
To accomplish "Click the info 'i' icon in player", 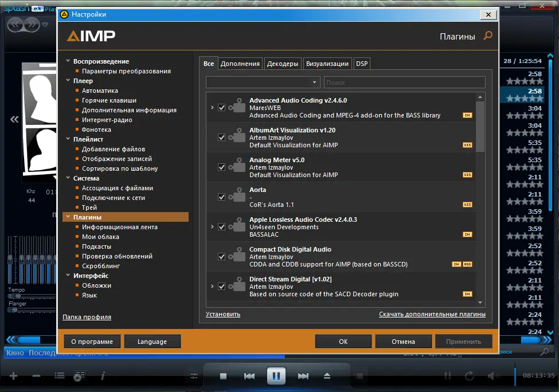I will (103, 375).
